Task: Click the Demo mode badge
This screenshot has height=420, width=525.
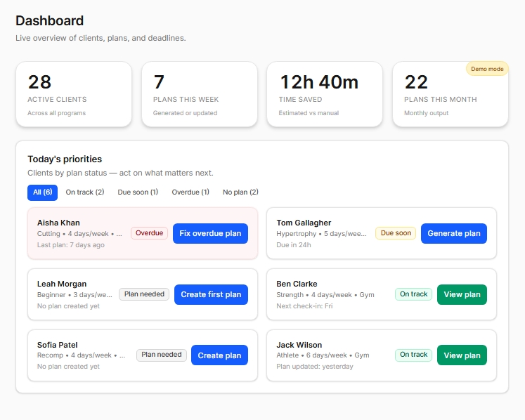Action: [x=487, y=69]
